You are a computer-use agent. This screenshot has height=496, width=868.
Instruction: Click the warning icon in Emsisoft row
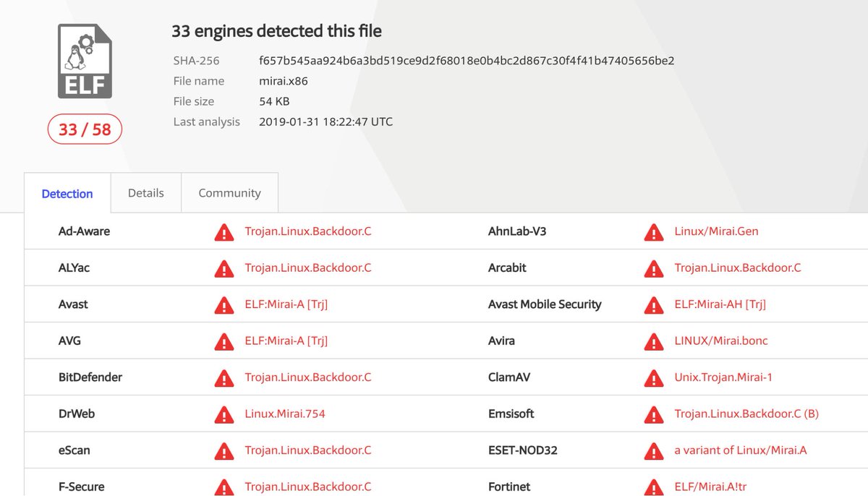click(654, 414)
